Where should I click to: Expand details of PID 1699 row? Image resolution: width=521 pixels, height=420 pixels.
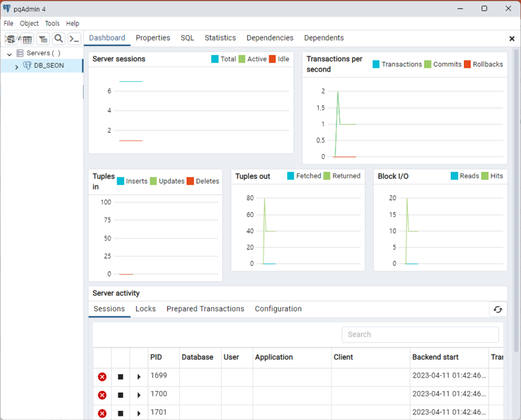(139, 377)
